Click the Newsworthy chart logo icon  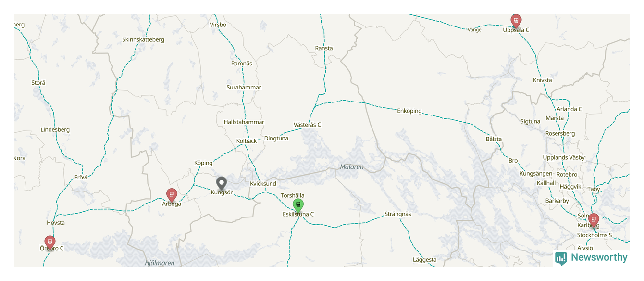[561, 258]
